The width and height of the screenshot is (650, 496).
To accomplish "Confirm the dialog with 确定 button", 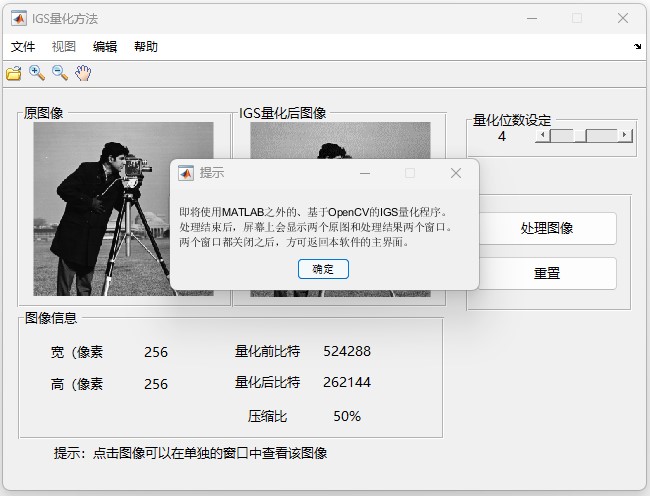I will [323, 269].
